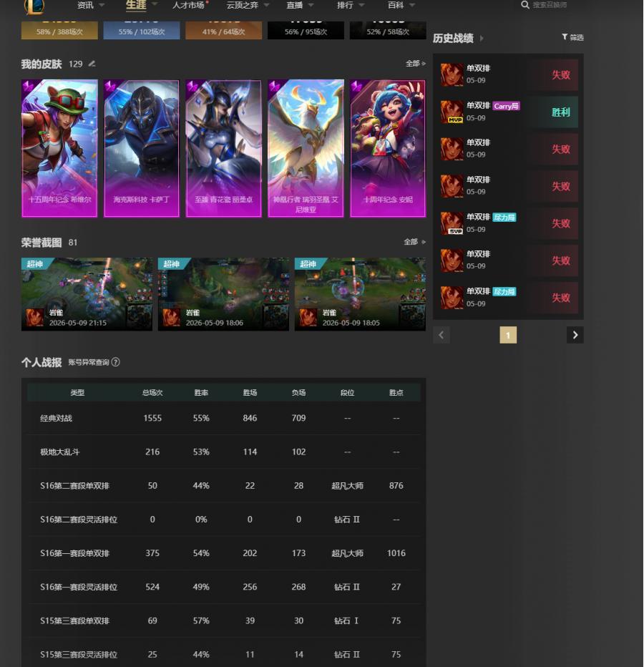Expand the 排行 dropdown arrow

pos(361,5)
